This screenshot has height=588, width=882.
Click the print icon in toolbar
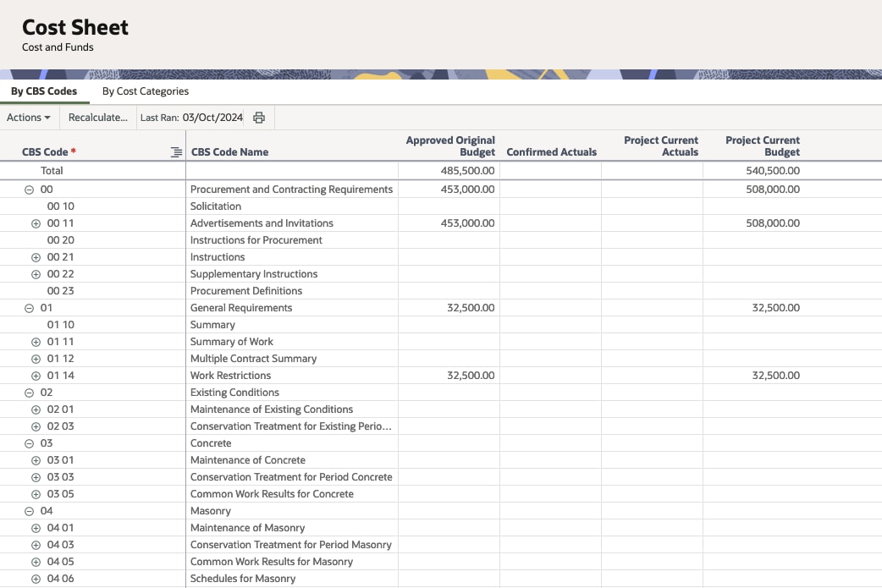[x=259, y=118]
